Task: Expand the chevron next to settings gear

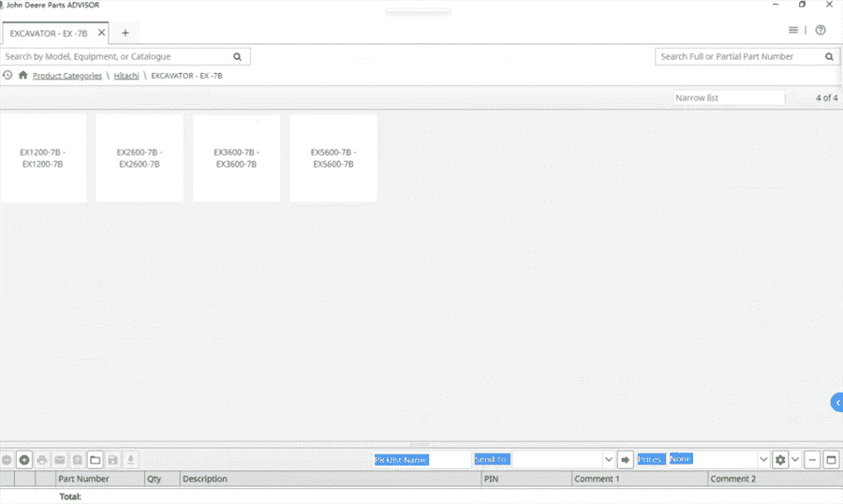Action: pos(795,460)
